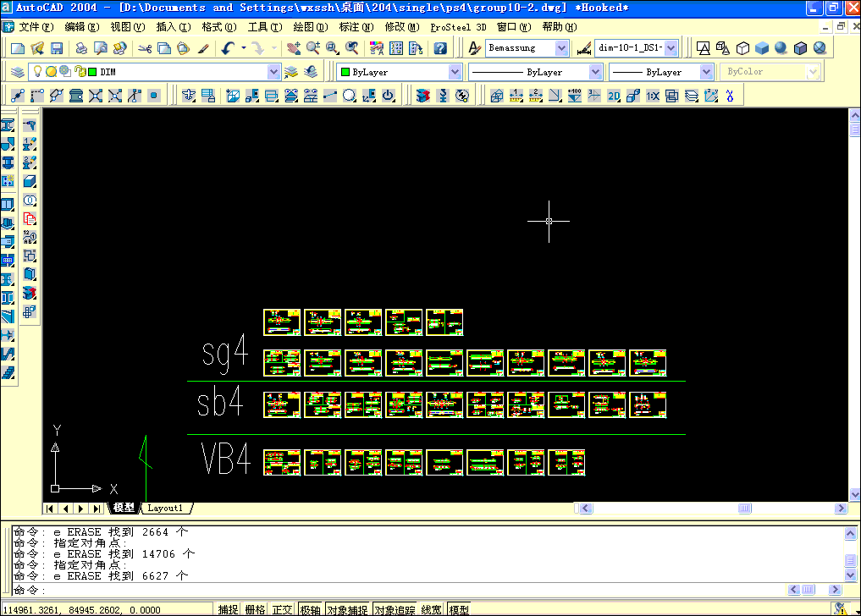Open the ProSteel 3D menu
Image resolution: width=861 pixels, height=616 pixels.
click(x=459, y=27)
